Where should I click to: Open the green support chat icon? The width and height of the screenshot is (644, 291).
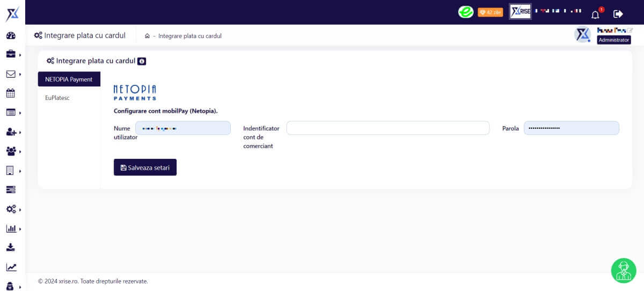pyautogui.click(x=624, y=270)
